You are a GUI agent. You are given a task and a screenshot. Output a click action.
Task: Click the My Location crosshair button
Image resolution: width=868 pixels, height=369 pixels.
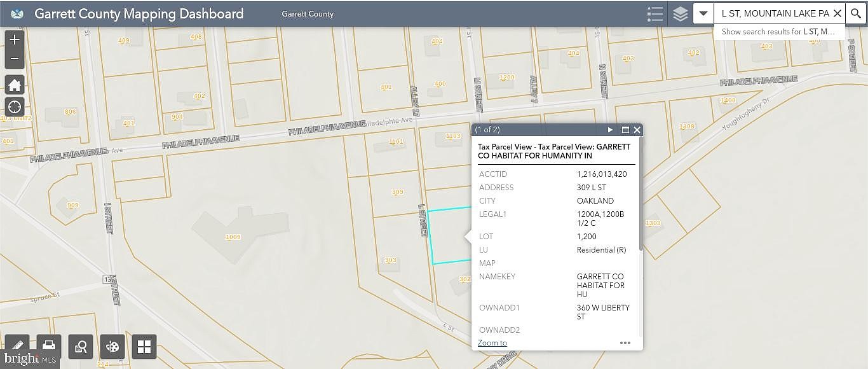[x=15, y=107]
